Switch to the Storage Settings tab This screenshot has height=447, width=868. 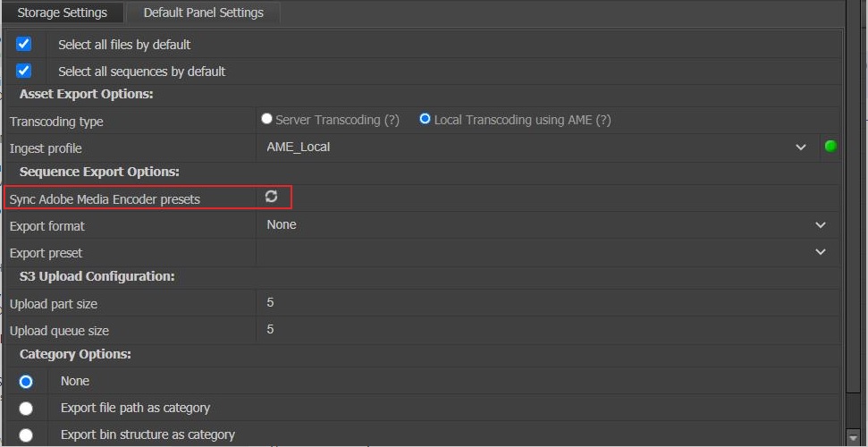click(x=62, y=13)
